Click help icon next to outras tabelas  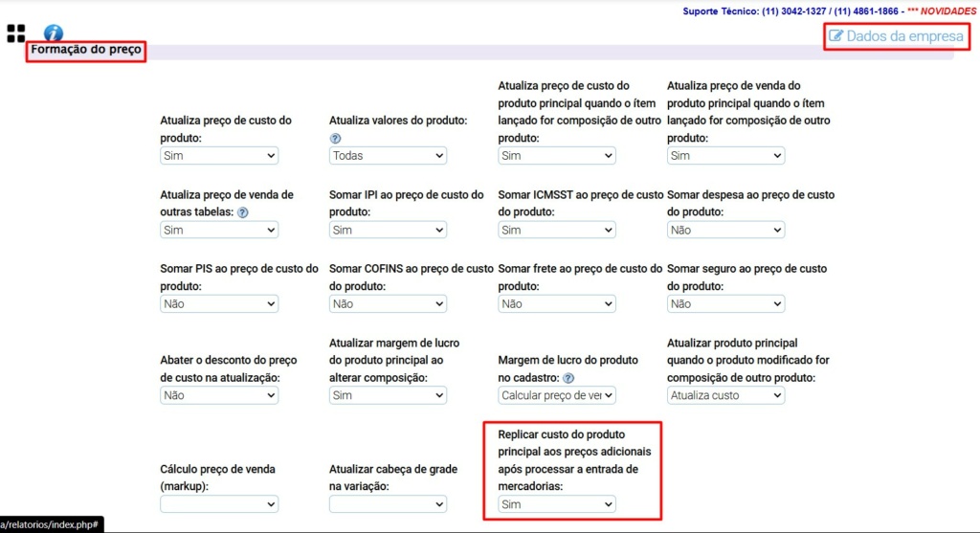[x=242, y=212]
